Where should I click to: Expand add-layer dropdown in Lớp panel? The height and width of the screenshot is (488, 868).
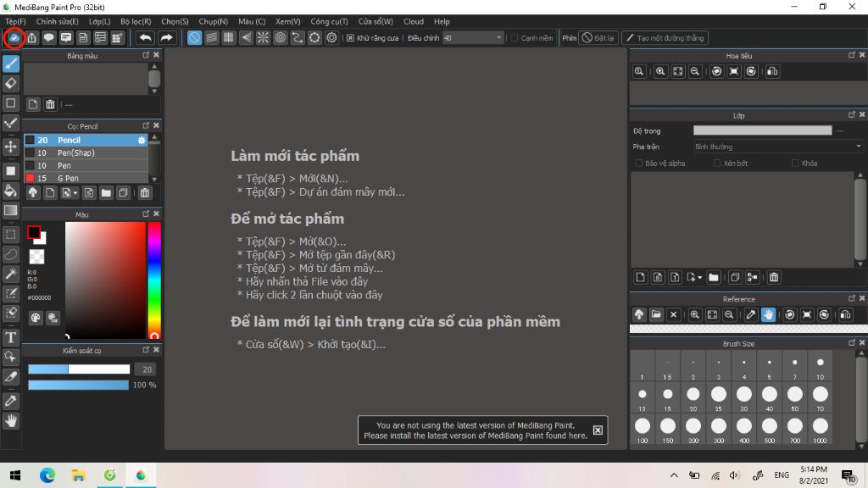click(x=699, y=277)
